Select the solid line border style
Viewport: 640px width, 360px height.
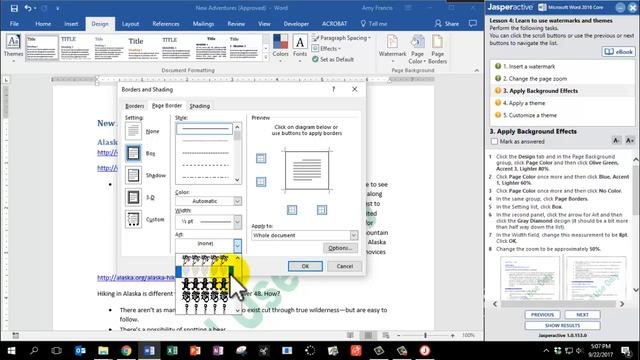click(x=204, y=129)
